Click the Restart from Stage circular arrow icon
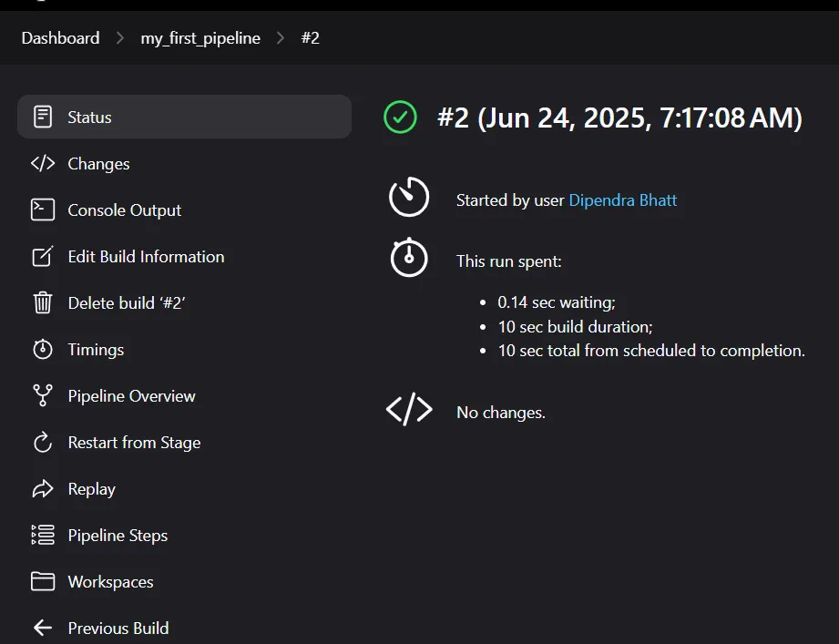Viewport: 839px width, 644px height. click(x=43, y=443)
